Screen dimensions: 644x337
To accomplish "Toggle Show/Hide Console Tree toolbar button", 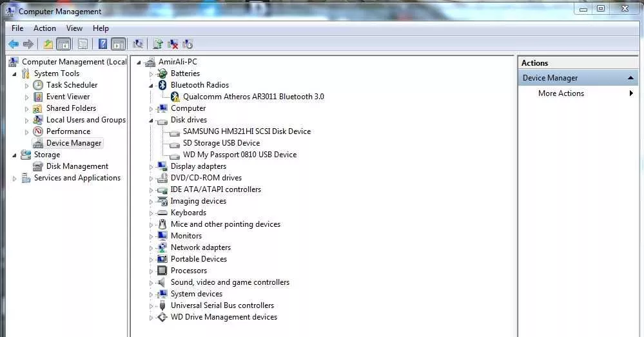I will (x=64, y=44).
